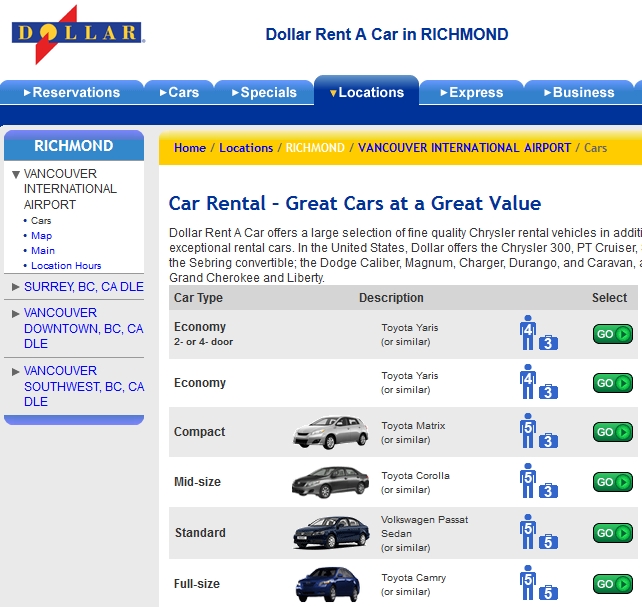Click luggage icon in Standard row
This screenshot has width=642, height=607.
pos(548,542)
